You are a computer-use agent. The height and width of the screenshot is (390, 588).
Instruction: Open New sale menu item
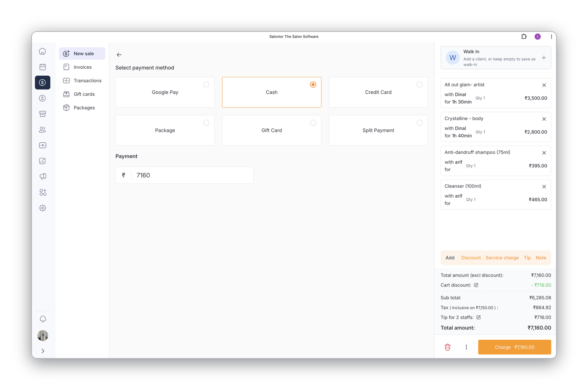(82, 54)
